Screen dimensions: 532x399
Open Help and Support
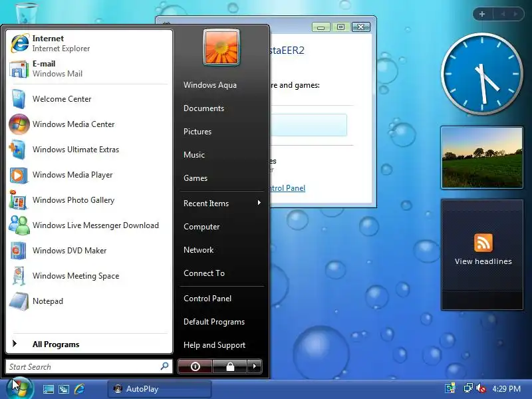(x=214, y=345)
